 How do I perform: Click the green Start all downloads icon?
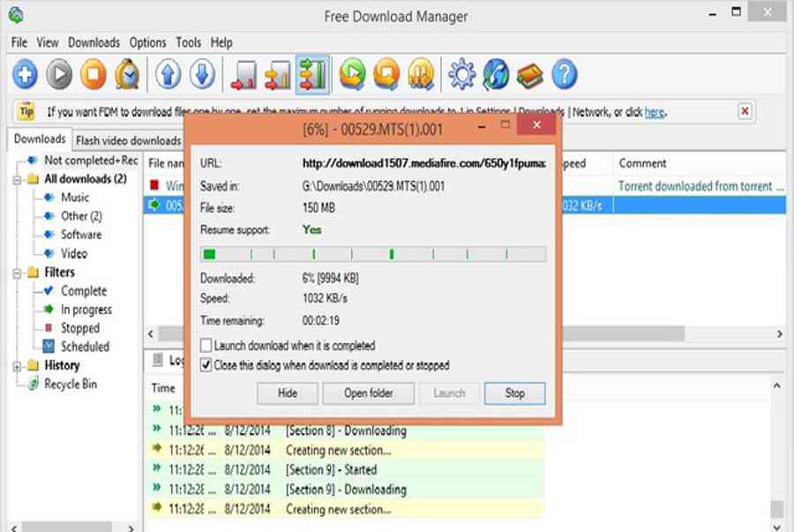(x=352, y=74)
